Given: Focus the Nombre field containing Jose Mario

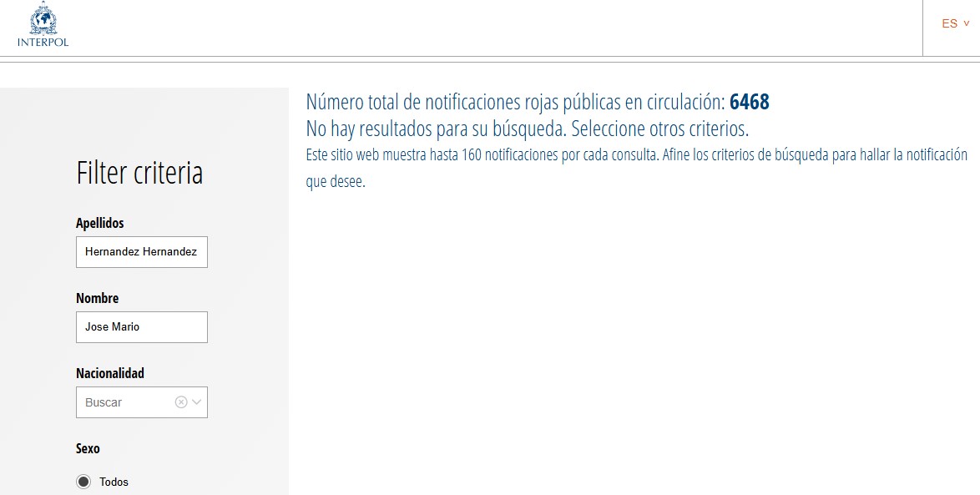Looking at the screenshot, I should coord(141,327).
